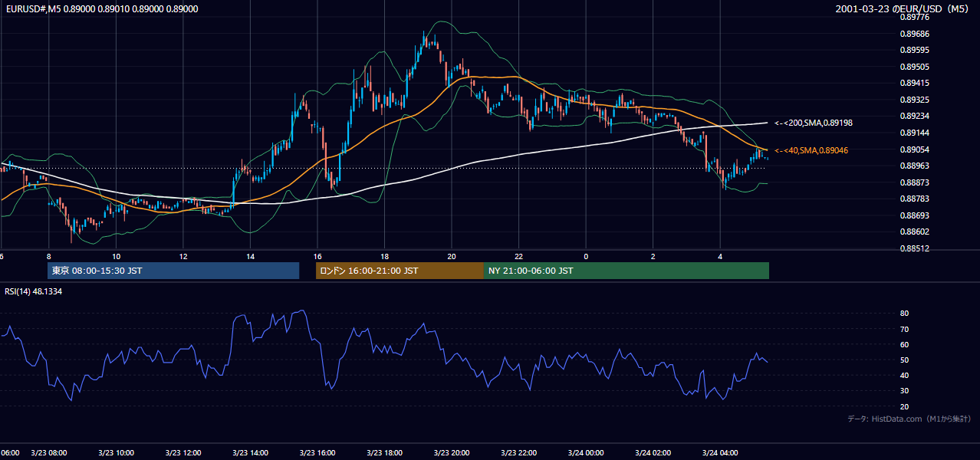Viewport: 980px width, 460px height.
Task: Click hour mark 12 under the price chart
Action: [183, 256]
